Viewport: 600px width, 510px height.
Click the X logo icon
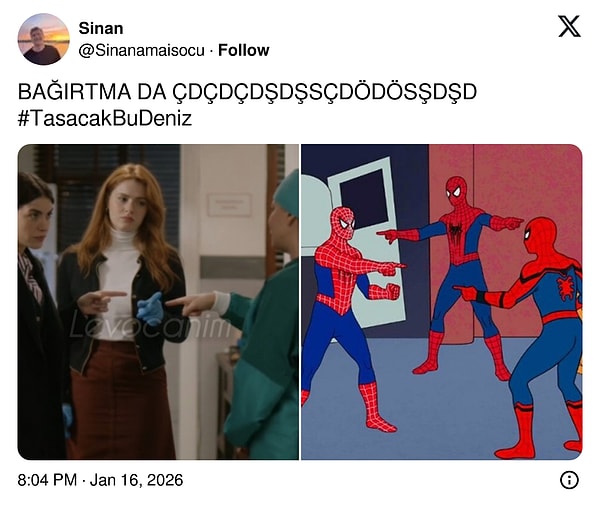click(x=569, y=26)
